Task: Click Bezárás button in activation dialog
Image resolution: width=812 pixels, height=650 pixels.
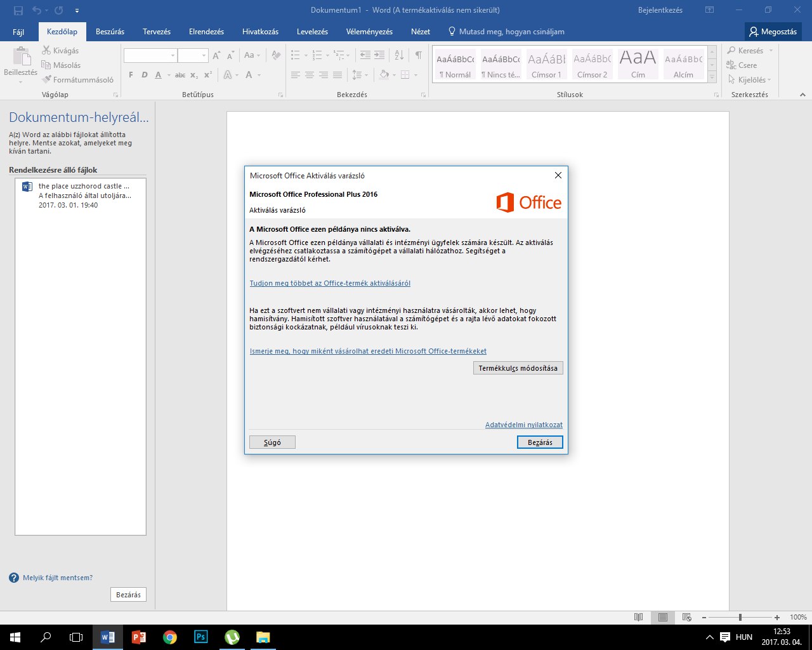Action: point(540,442)
